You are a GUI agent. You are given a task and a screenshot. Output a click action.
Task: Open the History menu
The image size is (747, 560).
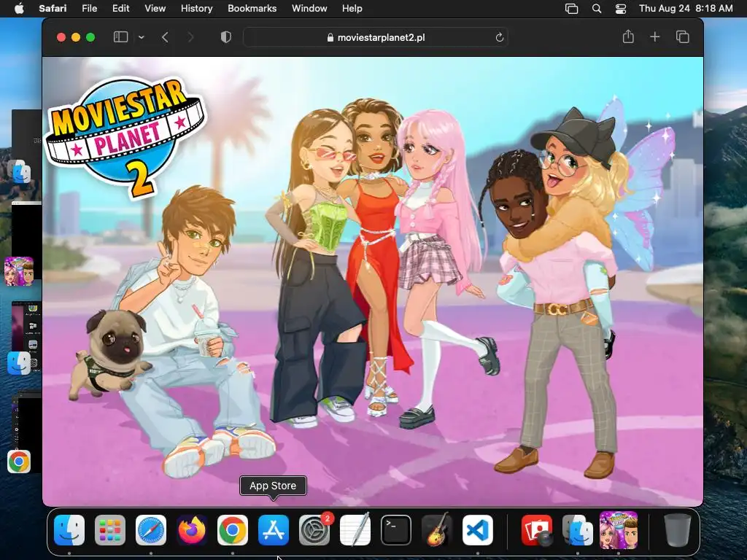(196, 9)
